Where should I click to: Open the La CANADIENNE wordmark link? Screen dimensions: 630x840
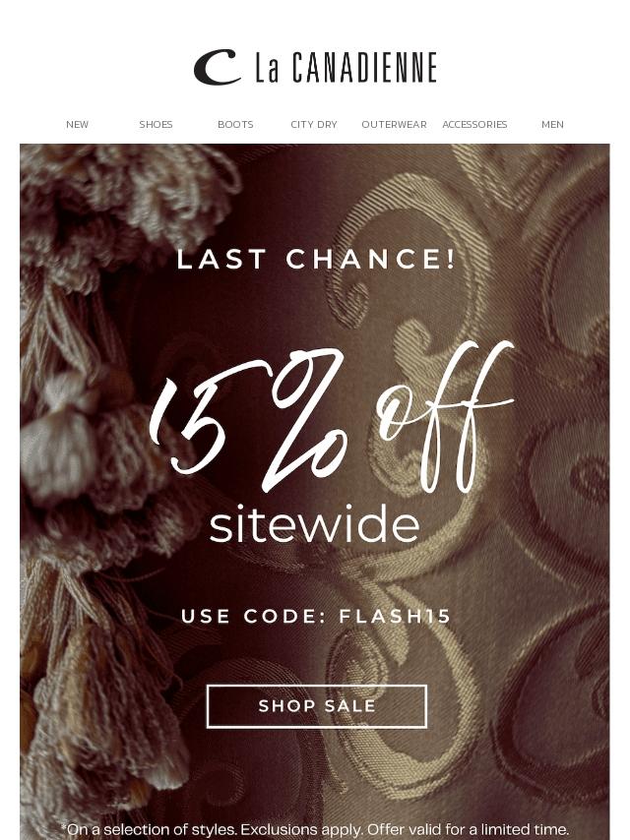pyautogui.click(x=346, y=68)
